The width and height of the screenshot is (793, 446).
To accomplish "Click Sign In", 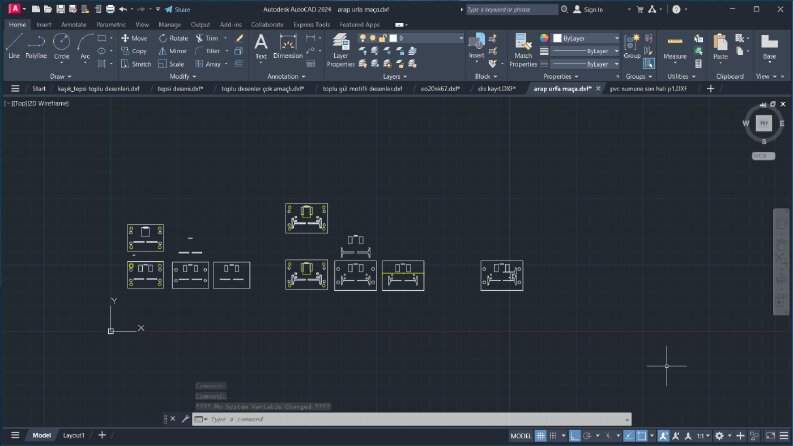I will tap(588, 9).
